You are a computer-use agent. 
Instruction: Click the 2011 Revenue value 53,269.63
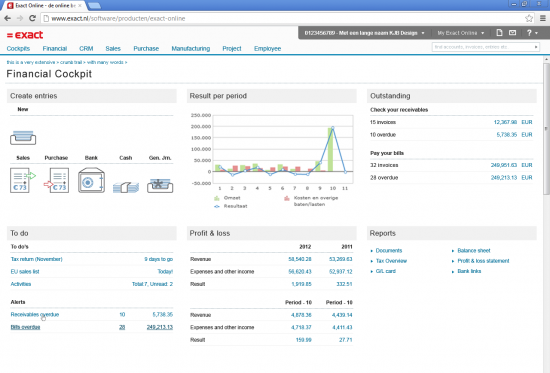pyautogui.click(x=341, y=259)
